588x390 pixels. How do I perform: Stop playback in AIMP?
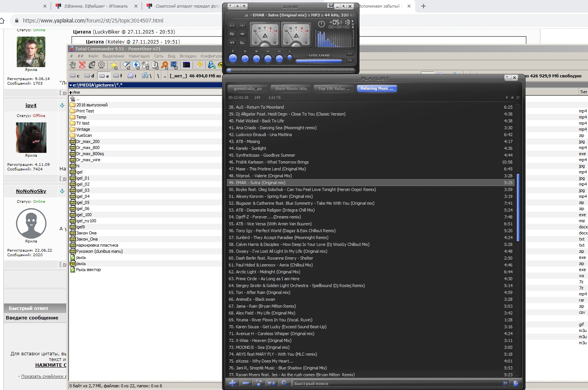(x=256, y=59)
